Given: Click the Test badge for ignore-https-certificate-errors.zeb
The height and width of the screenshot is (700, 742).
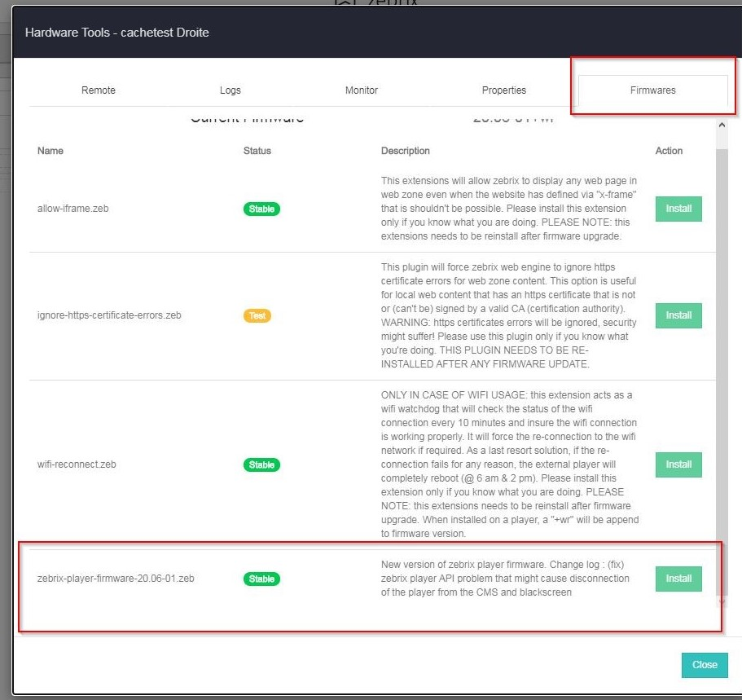Looking at the screenshot, I should pos(257,315).
